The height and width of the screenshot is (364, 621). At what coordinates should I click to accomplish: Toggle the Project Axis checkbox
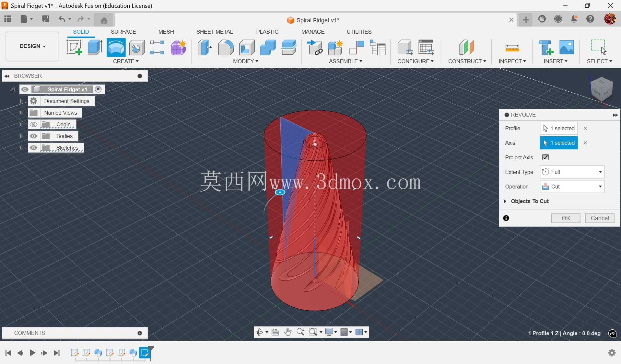pos(545,157)
